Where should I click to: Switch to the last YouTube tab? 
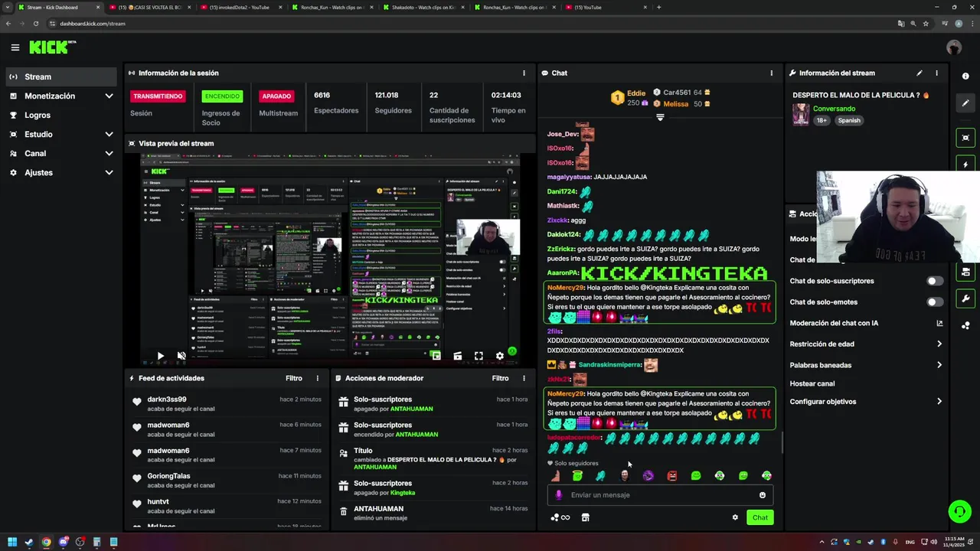pos(605,8)
